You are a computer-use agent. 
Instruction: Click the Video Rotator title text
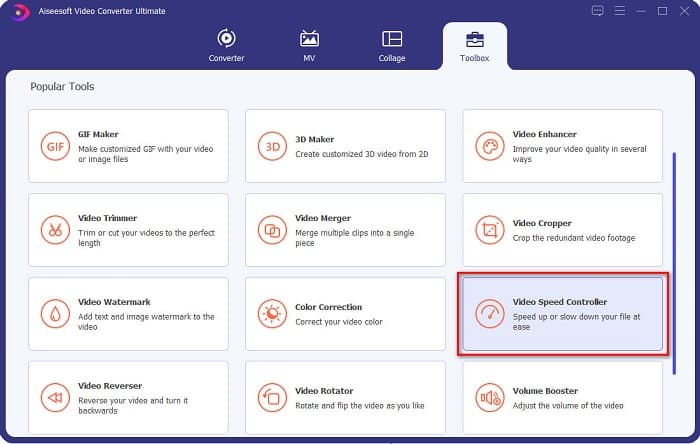tap(324, 391)
